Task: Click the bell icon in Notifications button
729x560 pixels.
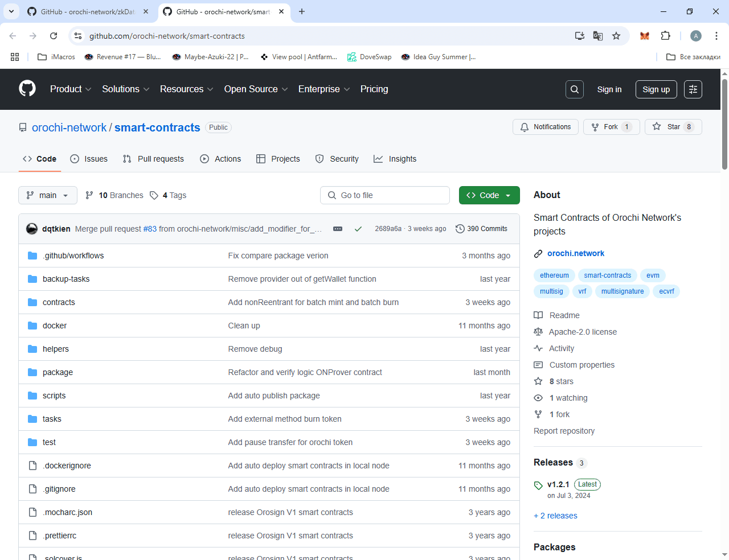Action: pyautogui.click(x=525, y=127)
